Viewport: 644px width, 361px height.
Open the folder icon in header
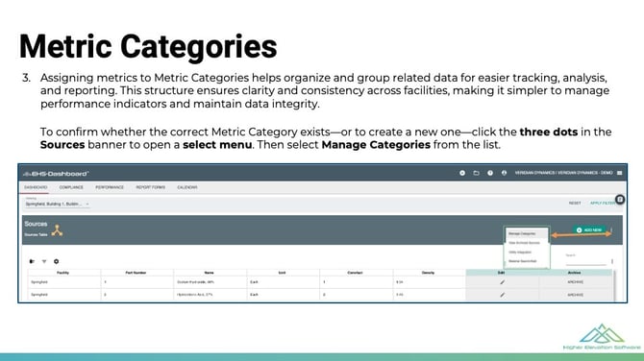(476, 173)
